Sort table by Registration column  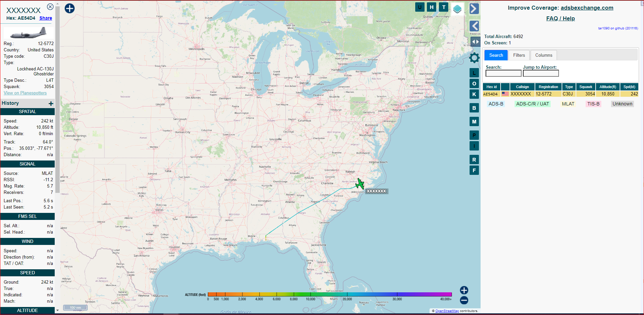pyautogui.click(x=548, y=87)
